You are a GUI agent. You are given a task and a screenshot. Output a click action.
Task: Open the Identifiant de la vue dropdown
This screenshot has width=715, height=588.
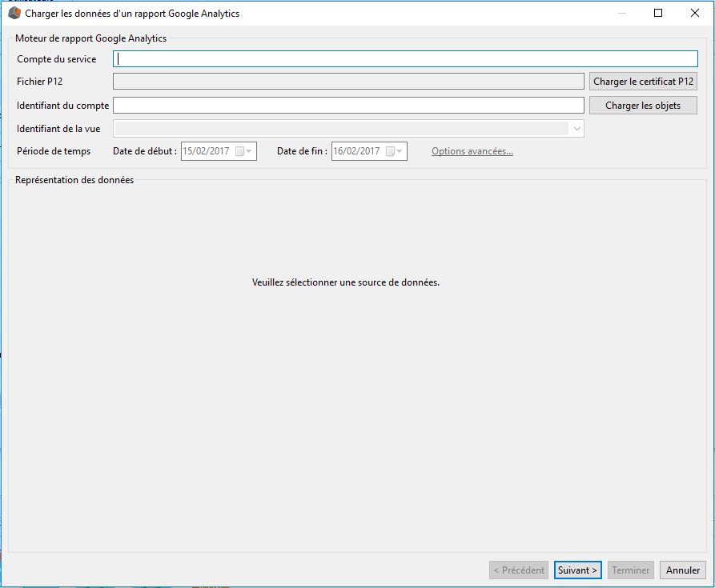348,129
